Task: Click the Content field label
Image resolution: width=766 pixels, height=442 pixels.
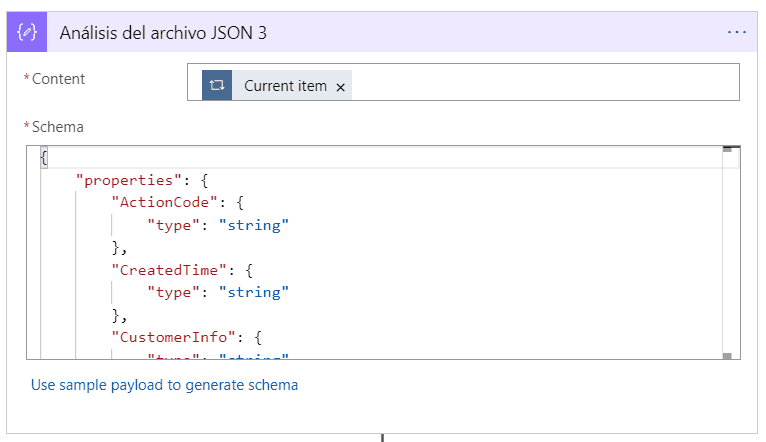Action: coord(58,79)
